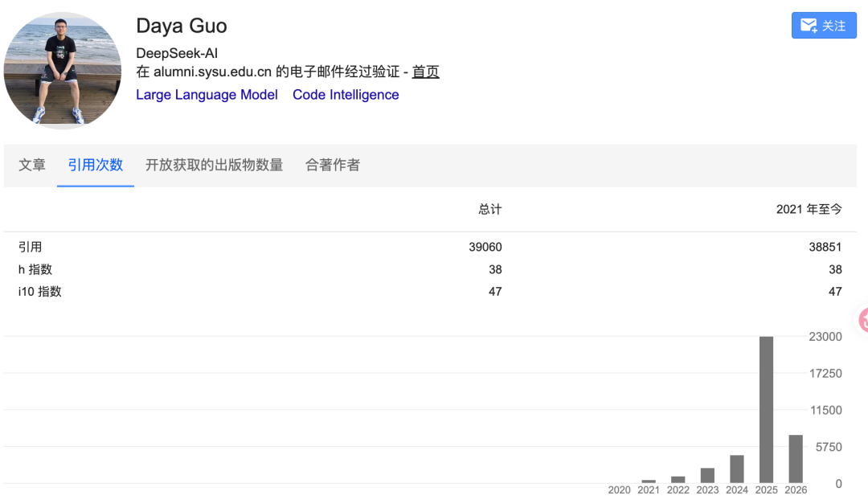Click the total citations value 39060
868x504 pixels.
click(x=485, y=248)
